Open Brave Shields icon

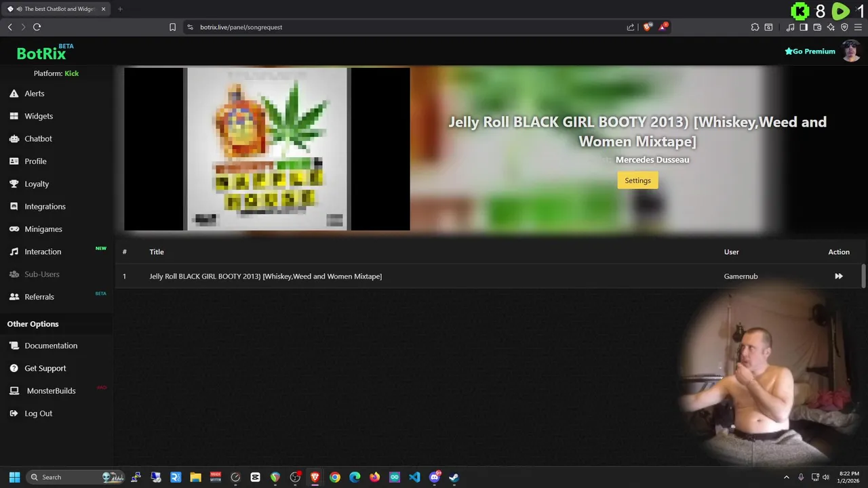pyautogui.click(x=647, y=27)
